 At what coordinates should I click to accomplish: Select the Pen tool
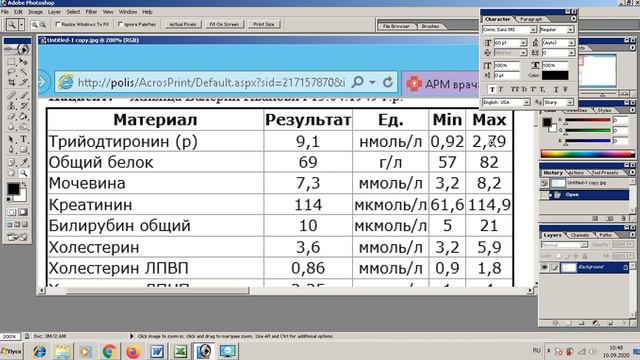(x=11, y=150)
